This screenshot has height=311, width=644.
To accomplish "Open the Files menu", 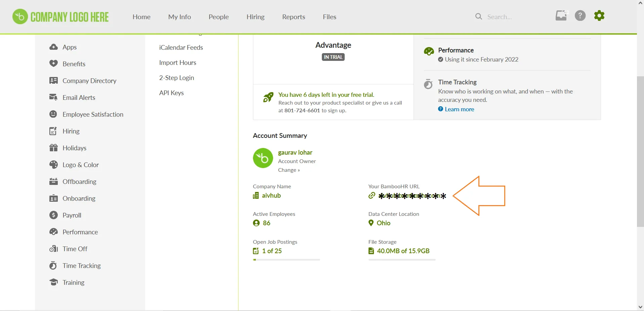I will tap(330, 17).
